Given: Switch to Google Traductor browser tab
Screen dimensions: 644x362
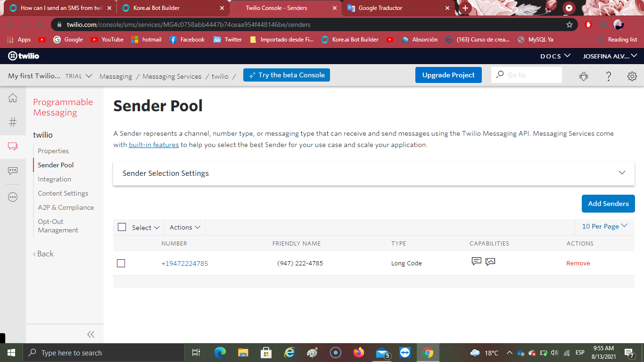Looking at the screenshot, I should [x=399, y=8].
